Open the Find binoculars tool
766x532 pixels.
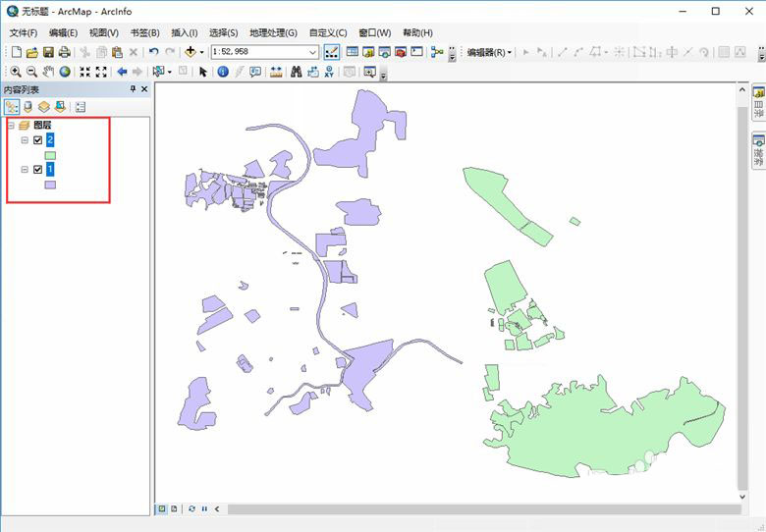click(x=296, y=72)
